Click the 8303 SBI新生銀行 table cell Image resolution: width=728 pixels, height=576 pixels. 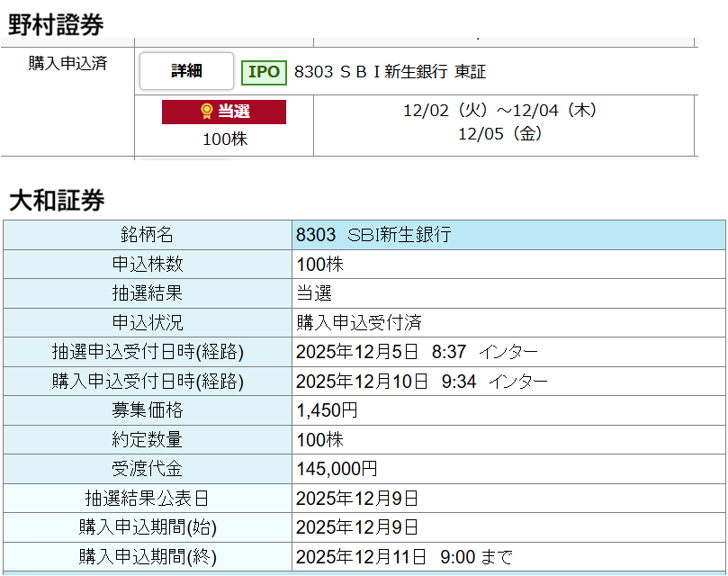(x=508, y=235)
